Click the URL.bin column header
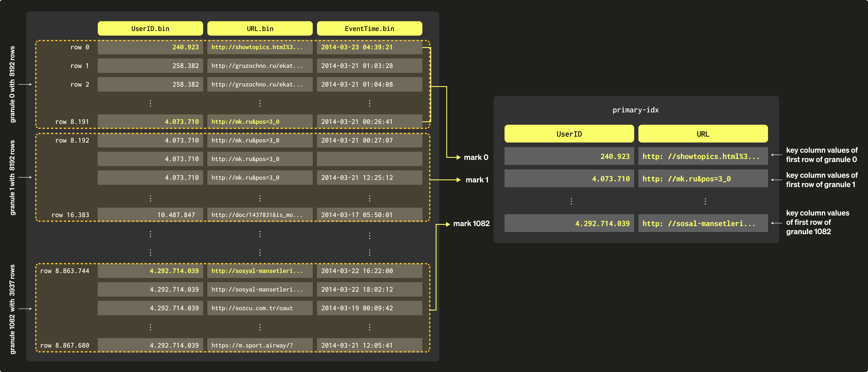Image resolution: width=868 pixels, height=372 pixels. 260,29
